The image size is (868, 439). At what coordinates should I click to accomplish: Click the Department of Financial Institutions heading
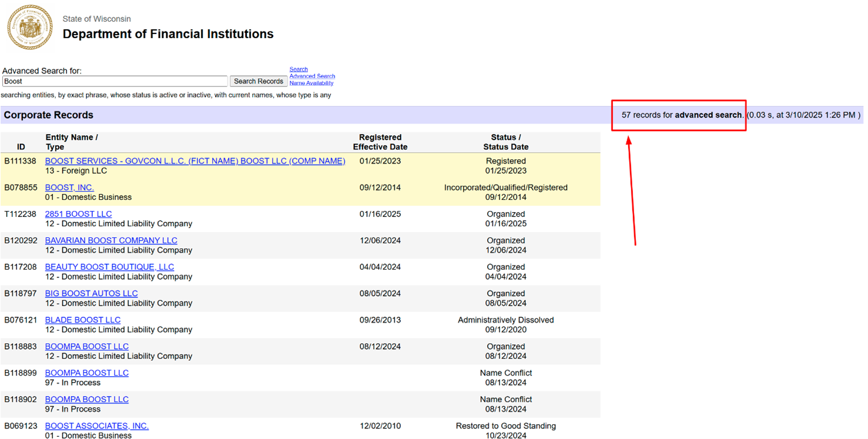point(168,34)
